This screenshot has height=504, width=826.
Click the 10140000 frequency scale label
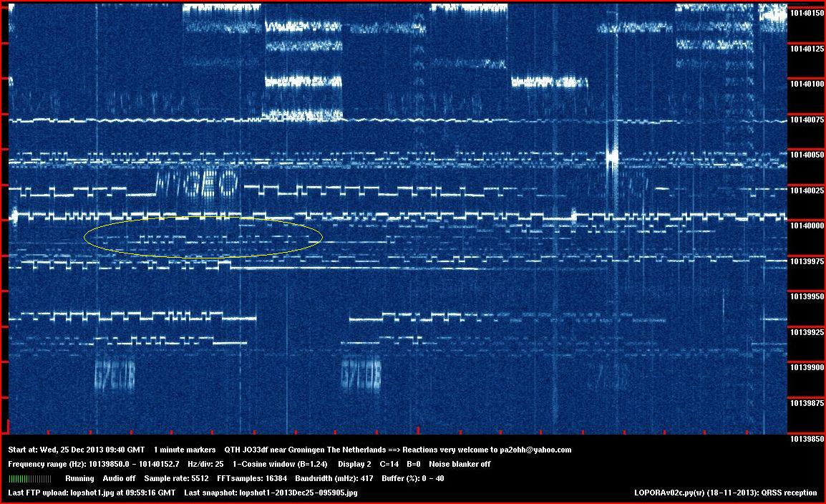click(806, 226)
